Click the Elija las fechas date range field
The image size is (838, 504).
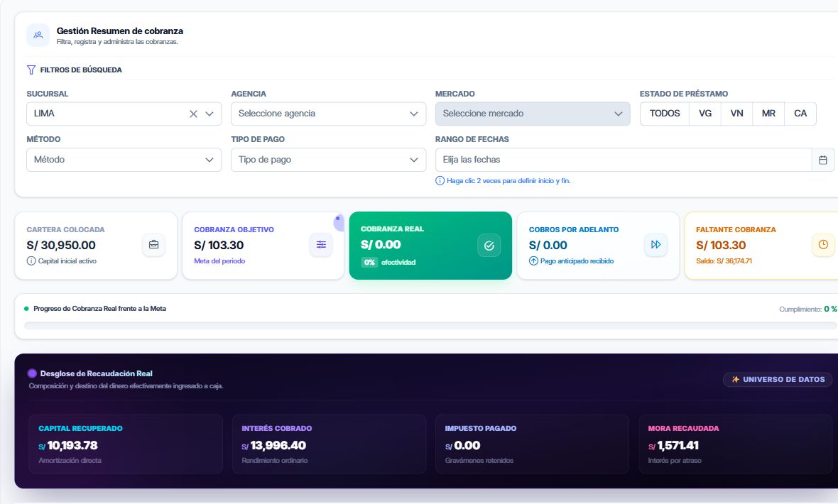click(x=624, y=160)
